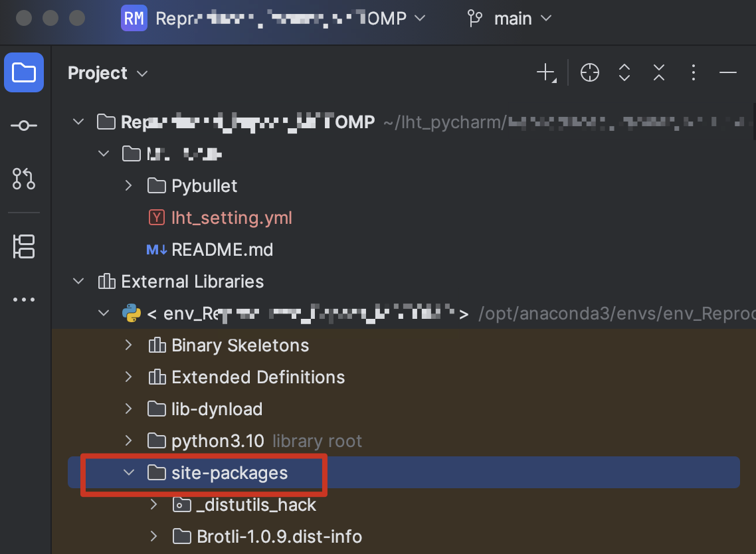
Task: Open the Commit tool window
Action: 24,126
